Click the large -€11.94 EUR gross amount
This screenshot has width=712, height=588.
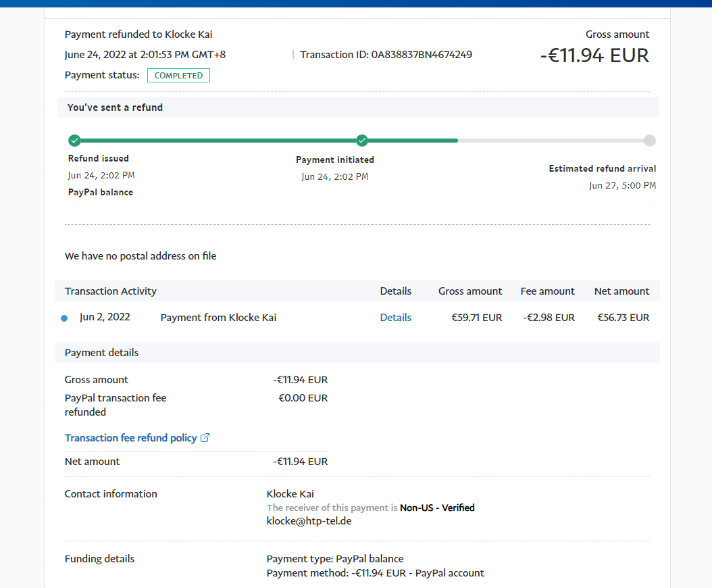coord(594,55)
